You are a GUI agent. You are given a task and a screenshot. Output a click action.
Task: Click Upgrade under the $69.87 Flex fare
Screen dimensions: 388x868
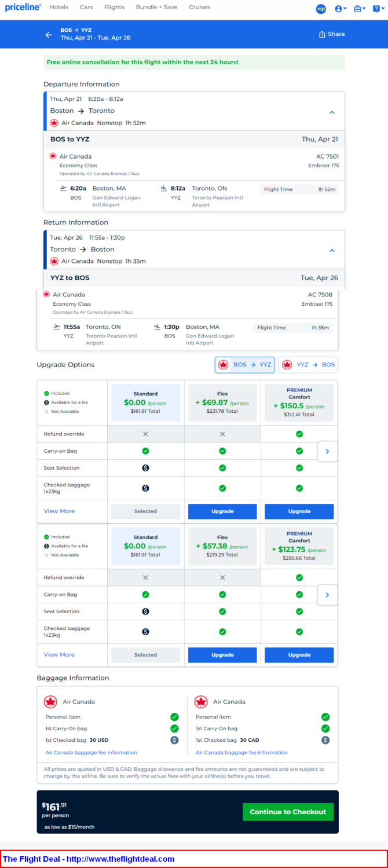pos(222,511)
